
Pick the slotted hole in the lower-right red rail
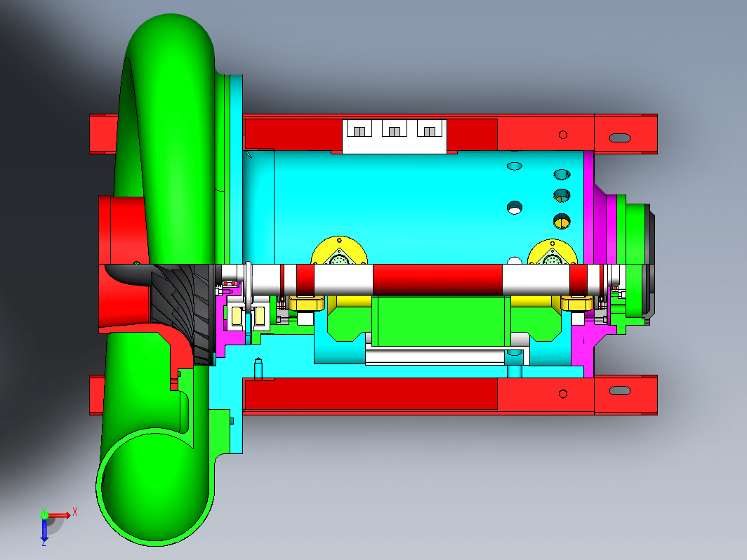(620, 390)
